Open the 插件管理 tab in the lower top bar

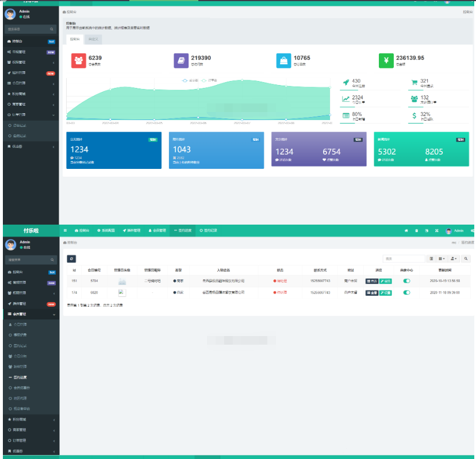click(x=132, y=230)
